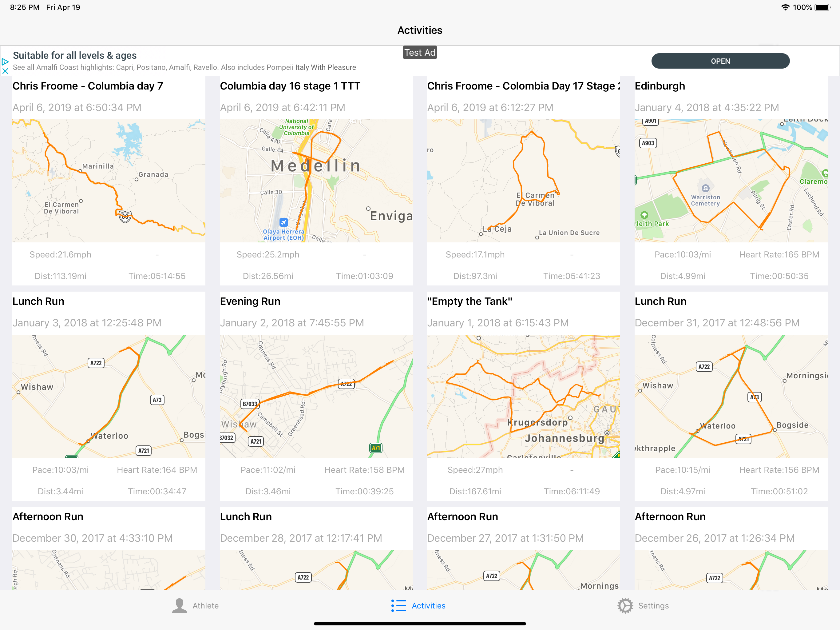Tap the Athlete person icon
The height and width of the screenshot is (630, 840).
tap(179, 606)
